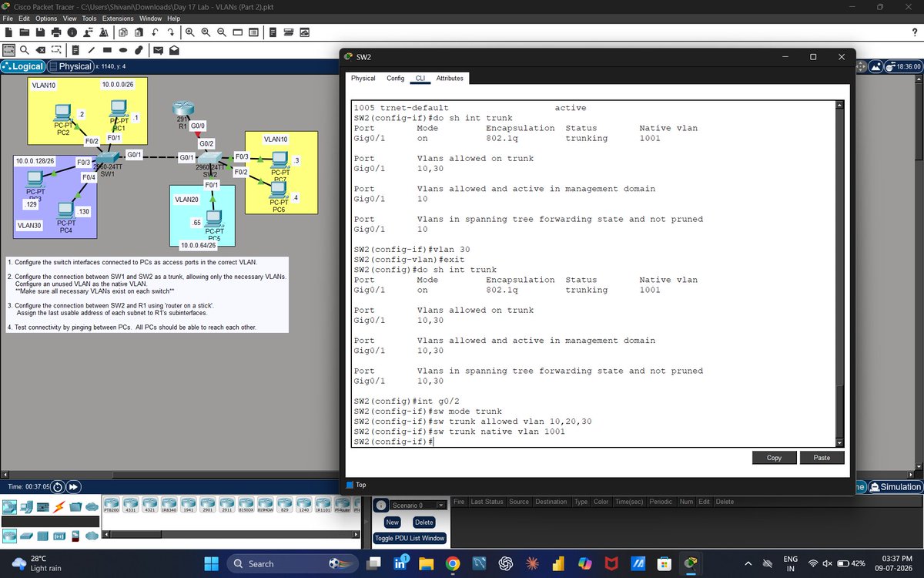Click the Paste button in CLI
The height and width of the screenshot is (578, 924).
[x=822, y=458]
